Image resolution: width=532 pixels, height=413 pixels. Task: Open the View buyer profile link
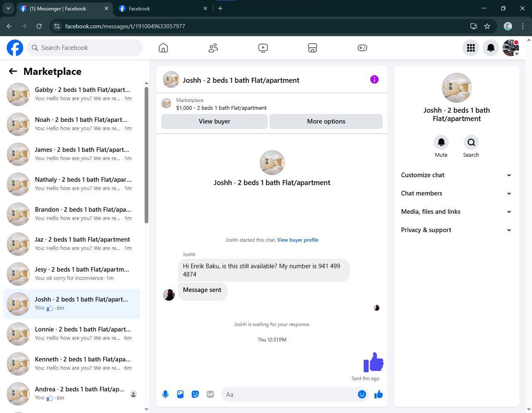(x=298, y=240)
